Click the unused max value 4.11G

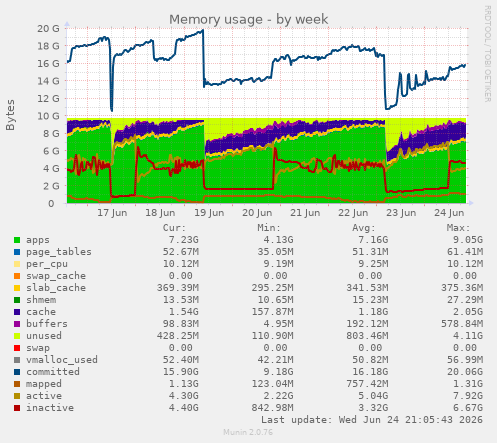468,336
